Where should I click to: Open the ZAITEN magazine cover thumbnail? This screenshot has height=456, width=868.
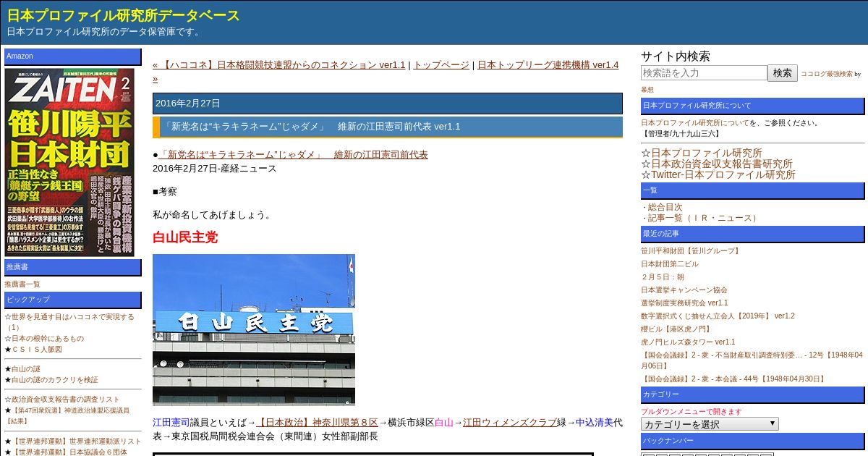pyautogui.click(x=69, y=162)
